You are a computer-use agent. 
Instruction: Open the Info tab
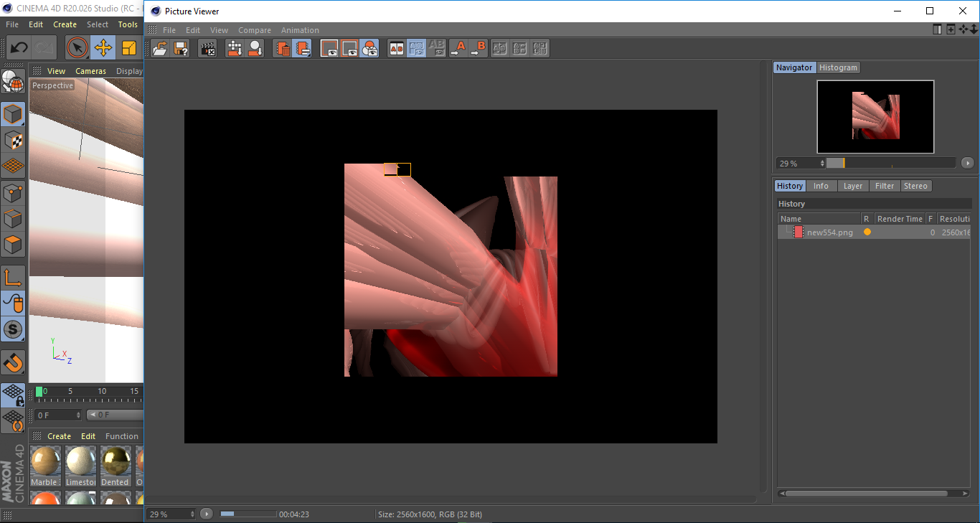(821, 186)
